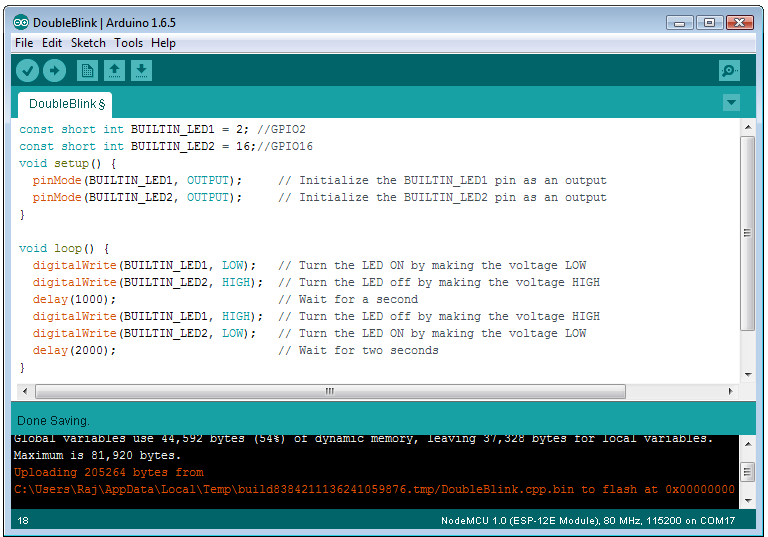The height and width of the screenshot is (537, 768).
Task: Click pinMode(BUILTIN_LED2, OUTPUT) line
Action: pyautogui.click(x=137, y=197)
